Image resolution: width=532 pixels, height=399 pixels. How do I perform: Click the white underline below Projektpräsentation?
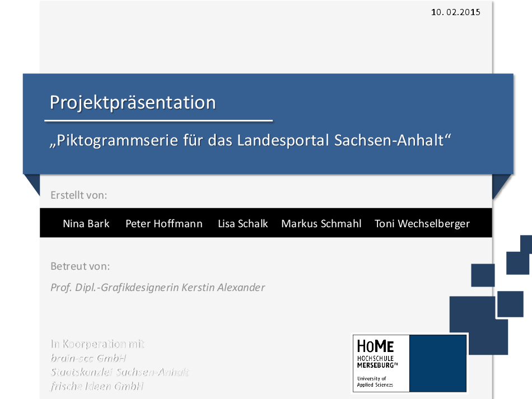(x=158, y=120)
